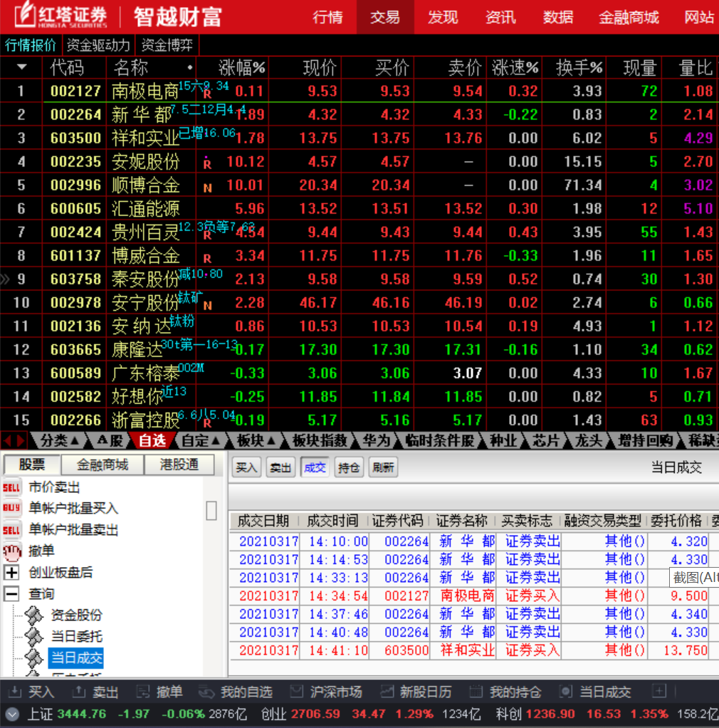This screenshot has width=719, height=728.
Task: Click the 我的持仓 calendar icon
Action: click(x=476, y=692)
